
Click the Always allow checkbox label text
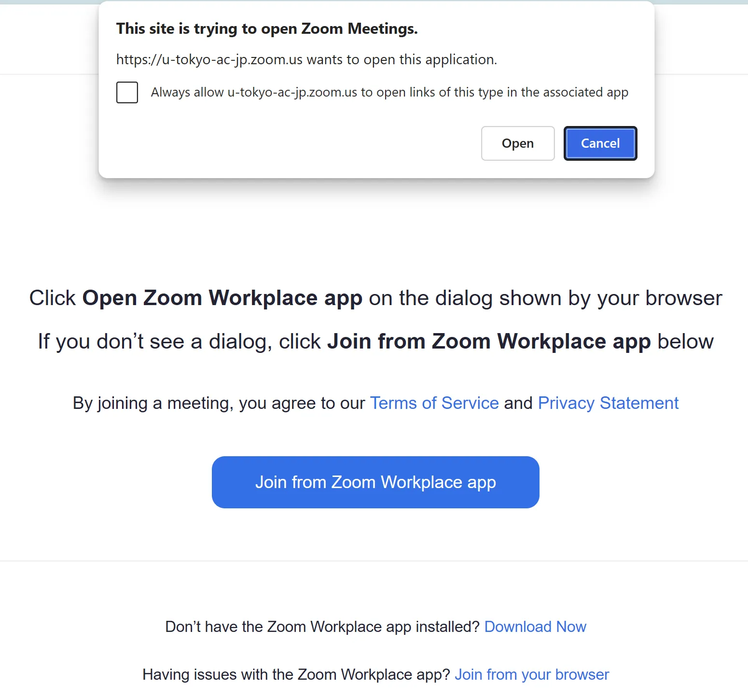click(x=389, y=92)
